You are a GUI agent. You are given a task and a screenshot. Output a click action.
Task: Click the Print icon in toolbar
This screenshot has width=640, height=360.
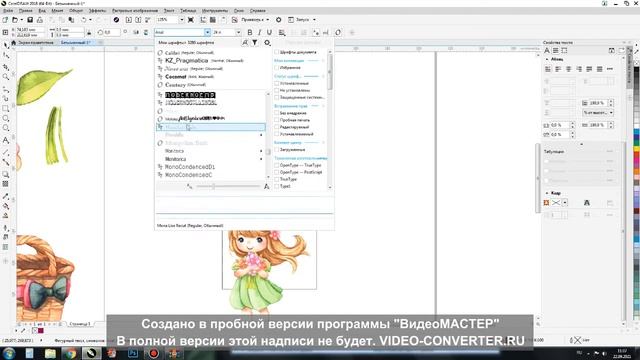pyautogui.click(x=40, y=20)
